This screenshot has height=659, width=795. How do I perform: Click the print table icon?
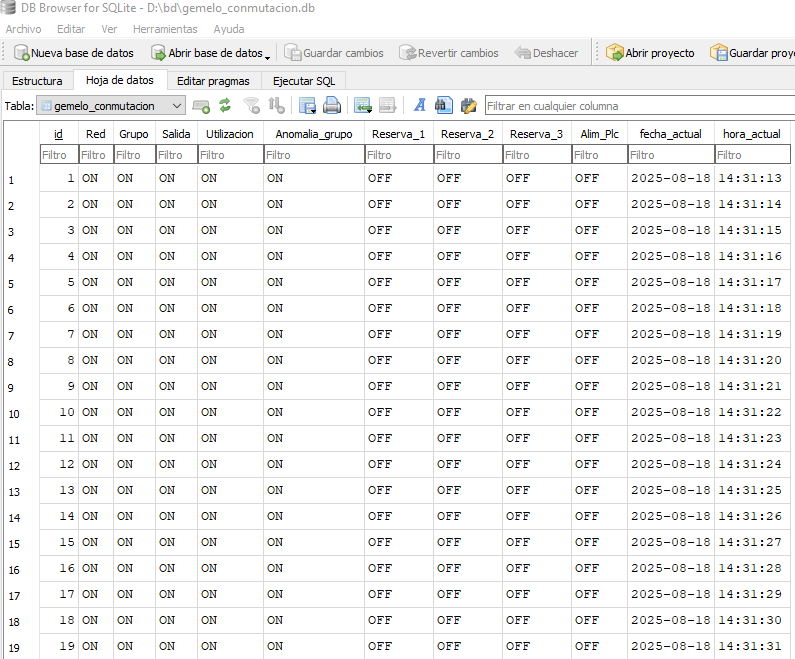coord(332,105)
